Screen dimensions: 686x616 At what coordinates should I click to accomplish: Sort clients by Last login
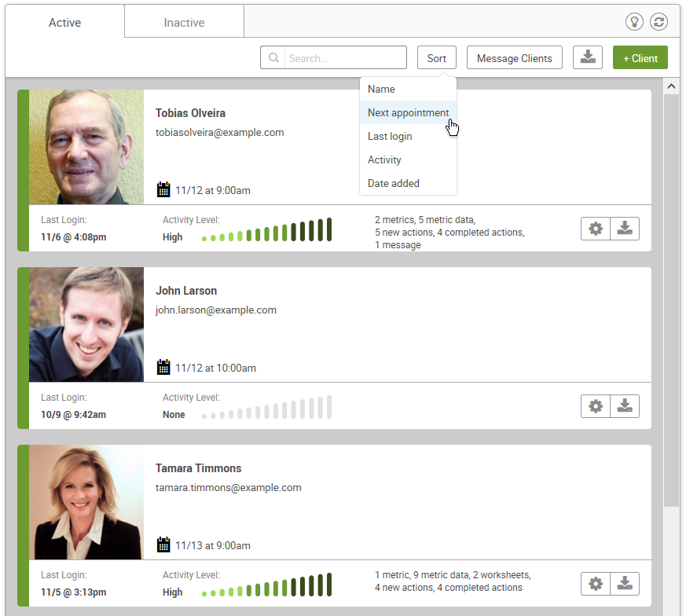[408, 137]
